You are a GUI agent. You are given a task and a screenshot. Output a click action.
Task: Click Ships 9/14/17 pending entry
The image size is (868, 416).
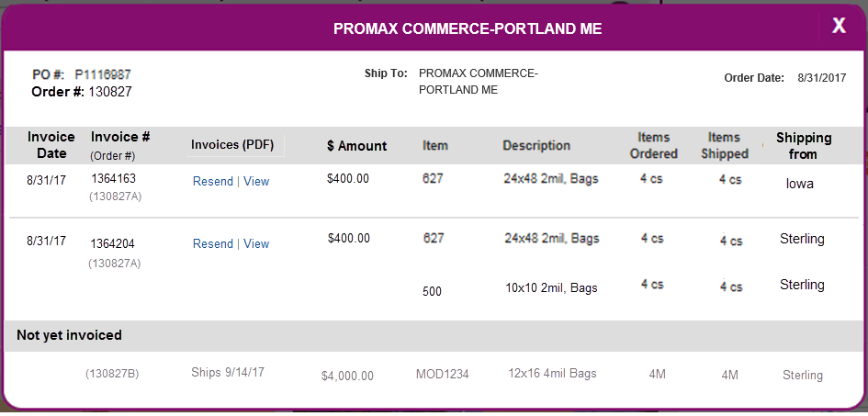[228, 372]
